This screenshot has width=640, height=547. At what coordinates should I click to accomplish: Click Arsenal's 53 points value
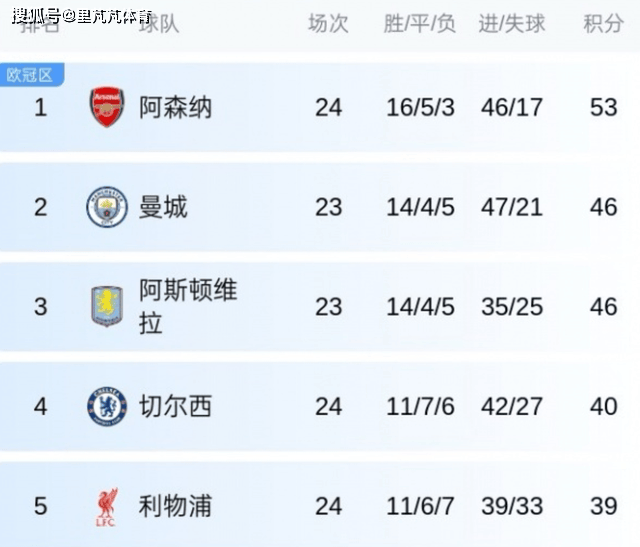coord(603,107)
